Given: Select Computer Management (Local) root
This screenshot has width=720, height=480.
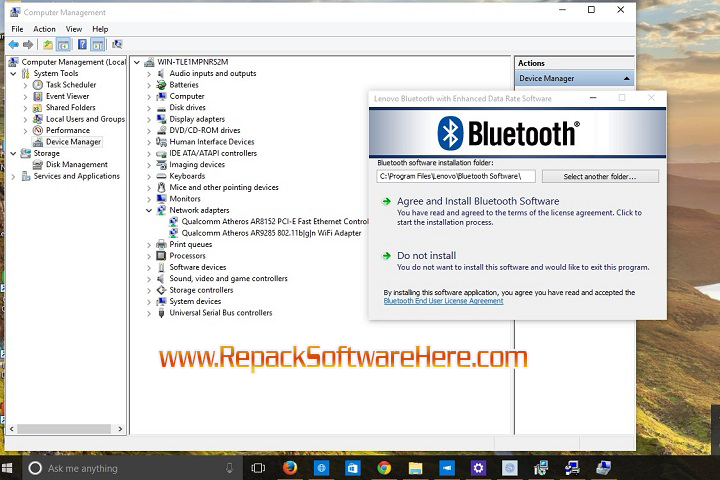Looking at the screenshot, I should [x=73, y=62].
